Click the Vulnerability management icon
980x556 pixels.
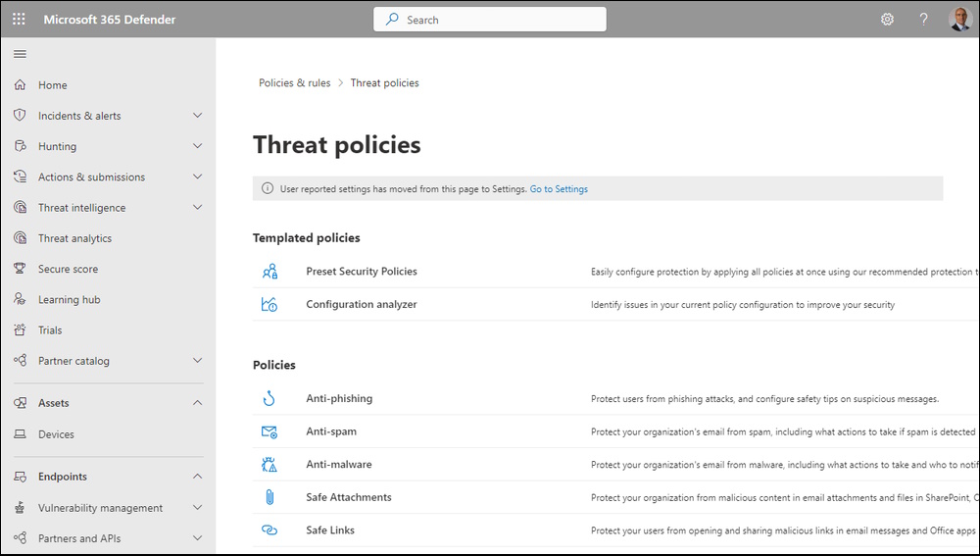pos(20,507)
